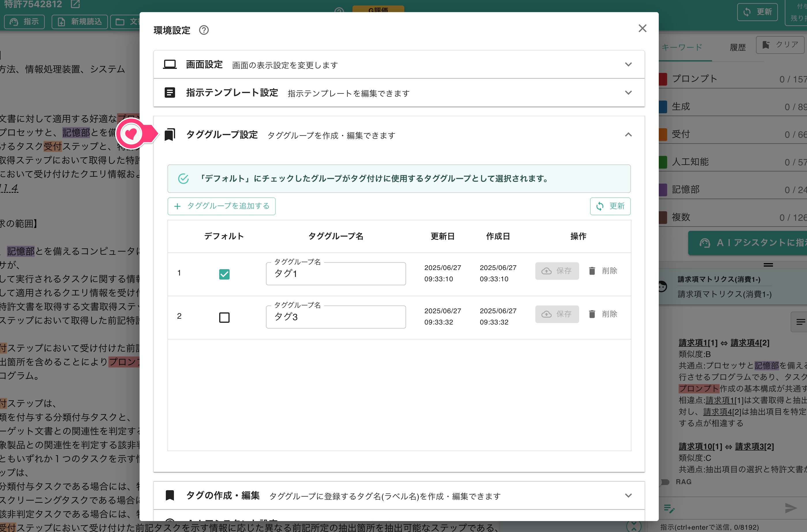Click 保存 for the タグ3 row
The width and height of the screenshot is (807, 532).
click(557, 314)
